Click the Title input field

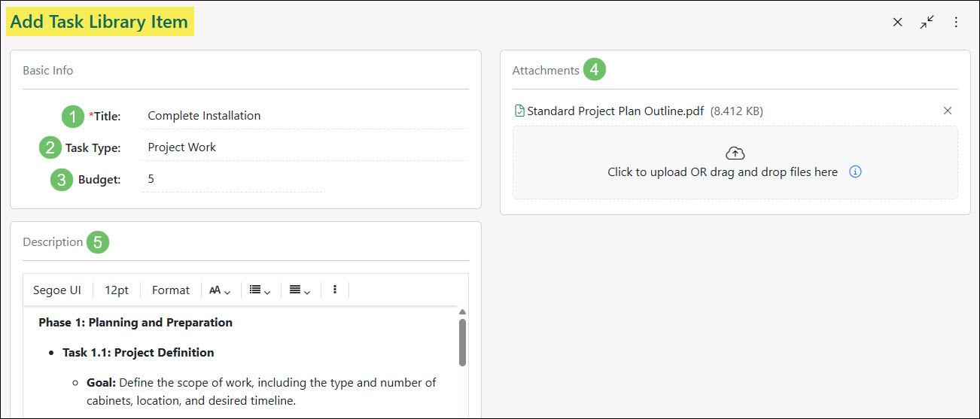(303, 116)
